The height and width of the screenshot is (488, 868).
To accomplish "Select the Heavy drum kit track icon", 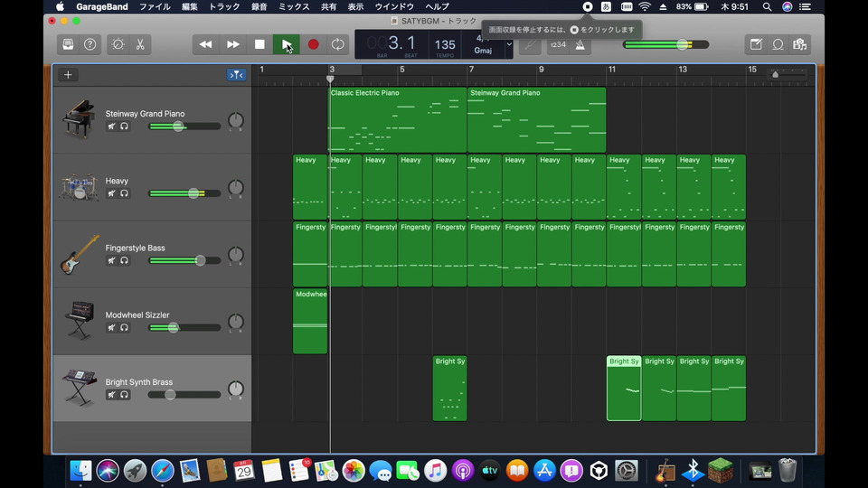I will point(78,186).
